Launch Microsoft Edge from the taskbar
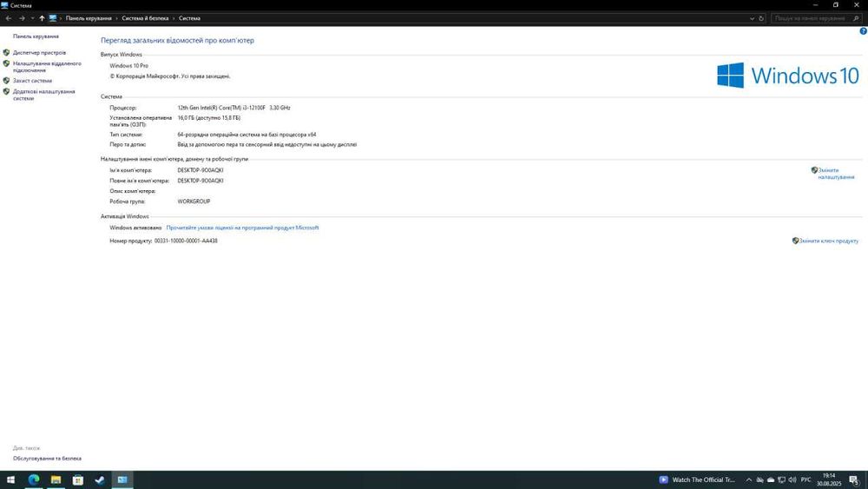This screenshot has width=868, height=489. (33, 479)
